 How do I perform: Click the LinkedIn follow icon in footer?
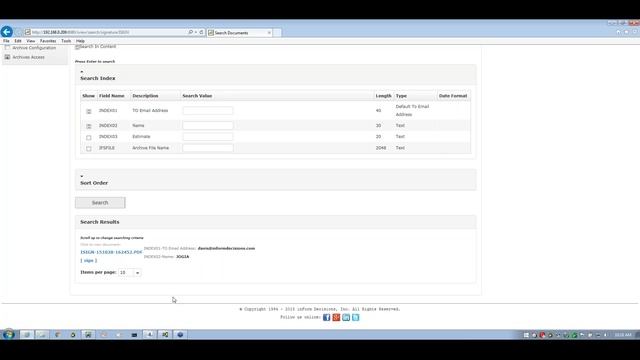click(x=346, y=317)
